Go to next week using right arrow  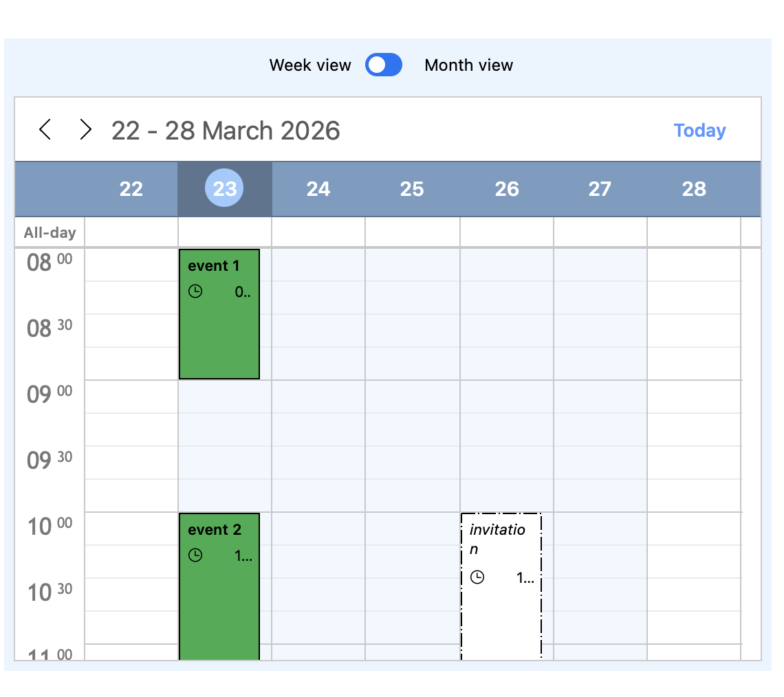click(85, 130)
